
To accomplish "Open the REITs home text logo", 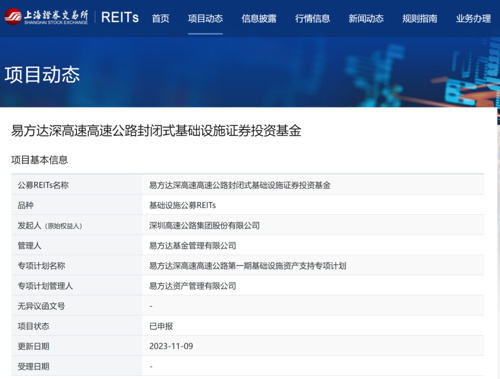I will click(x=120, y=17).
